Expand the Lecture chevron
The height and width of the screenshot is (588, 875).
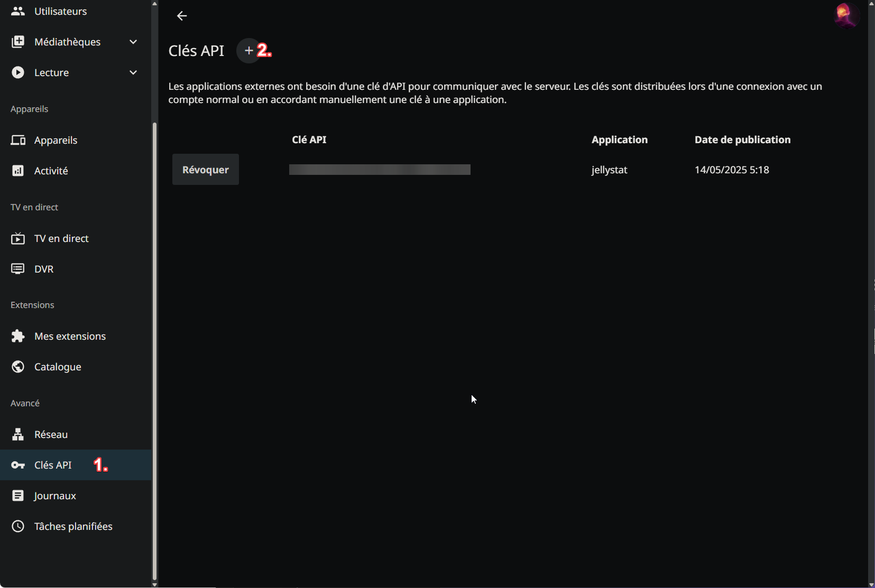133,72
